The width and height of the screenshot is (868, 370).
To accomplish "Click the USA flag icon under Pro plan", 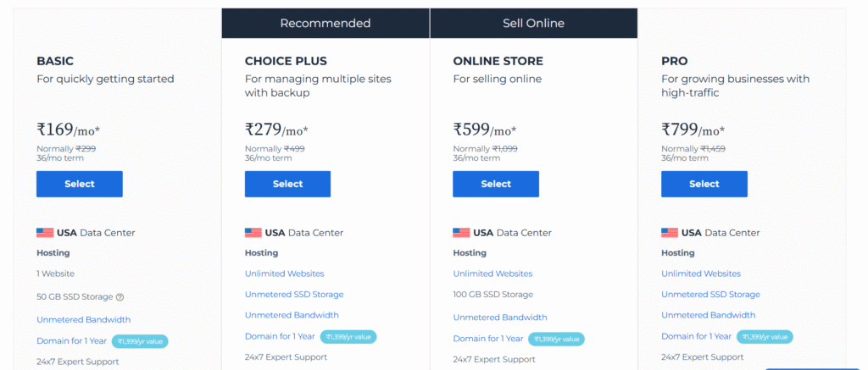I will point(670,233).
